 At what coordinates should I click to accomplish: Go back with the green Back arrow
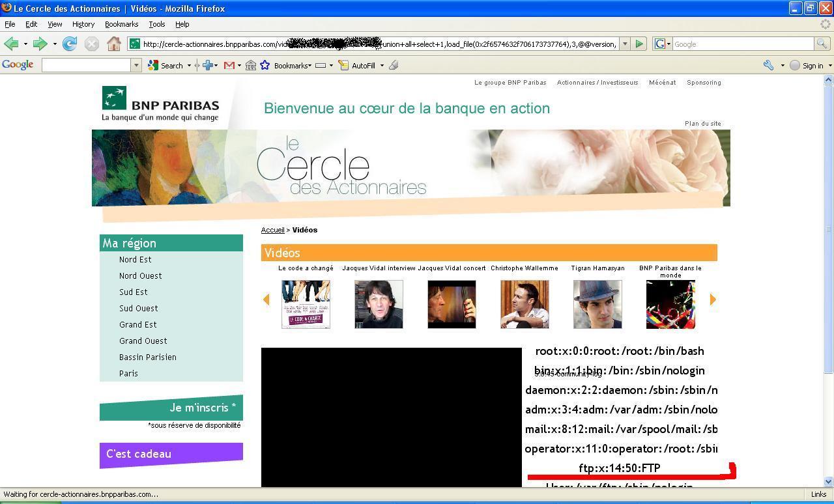pos(10,44)
